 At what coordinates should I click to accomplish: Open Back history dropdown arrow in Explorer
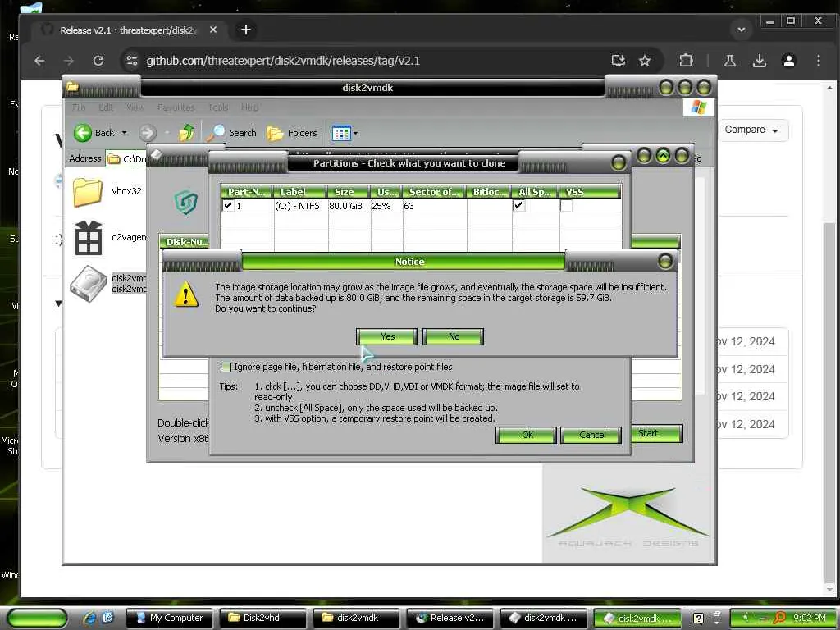(x=125, y=133)
